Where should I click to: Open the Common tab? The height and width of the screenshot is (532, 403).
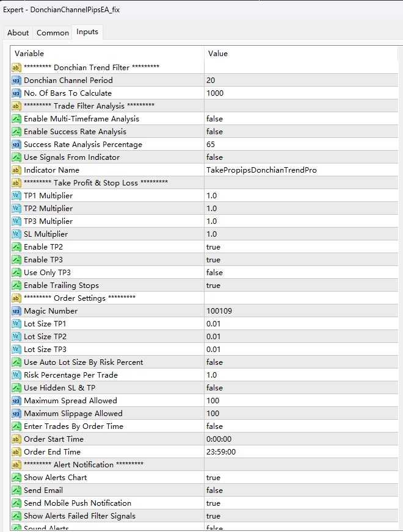tap(53, 33)
